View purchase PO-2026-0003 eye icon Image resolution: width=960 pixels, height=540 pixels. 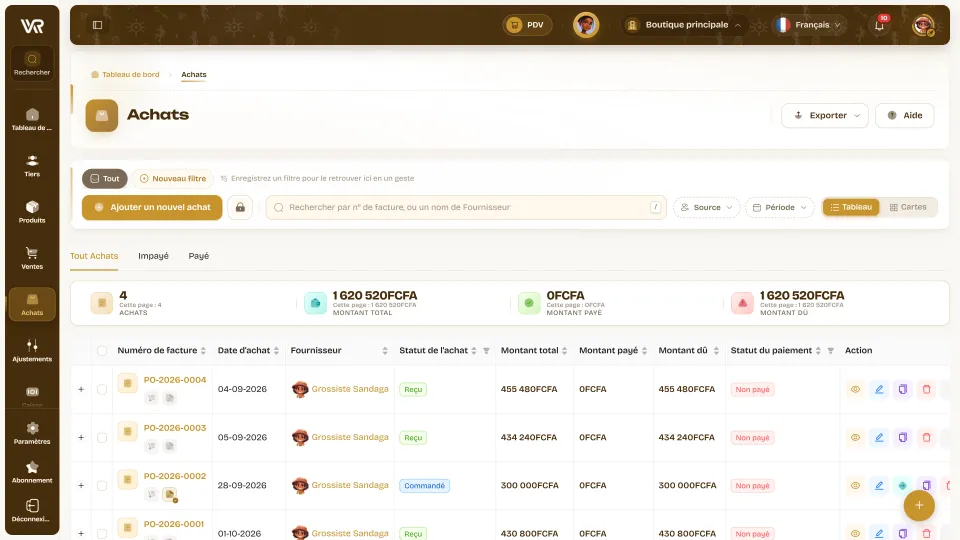pyautogui.click(x=855, y=438)
